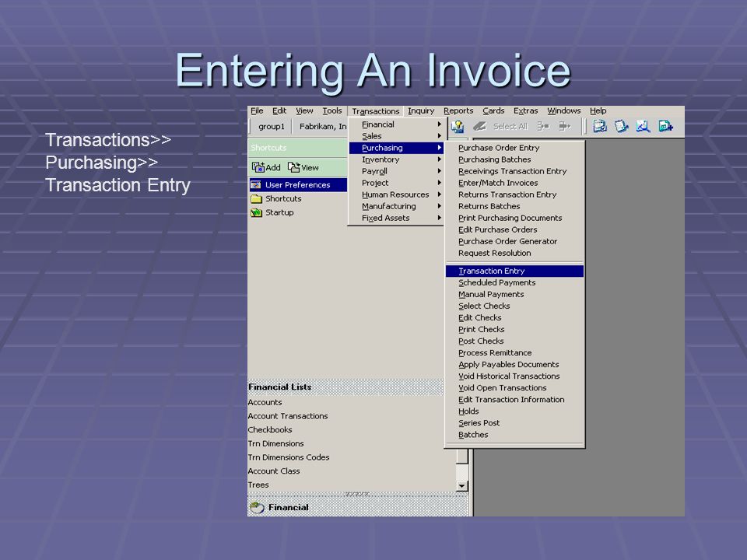Click the Add shortcut icon
747x560 pixels.
(x=258, y=167)
